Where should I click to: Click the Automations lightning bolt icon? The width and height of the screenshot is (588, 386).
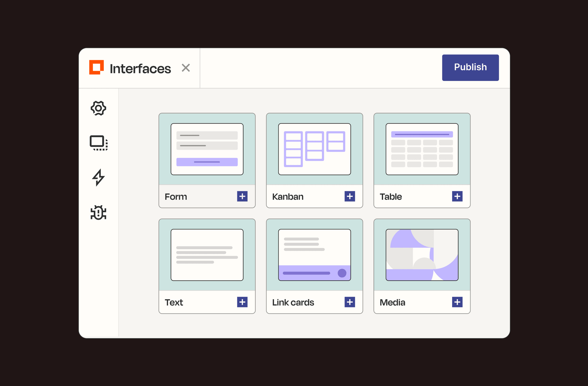pyautogui.click(x=98, y=177)
